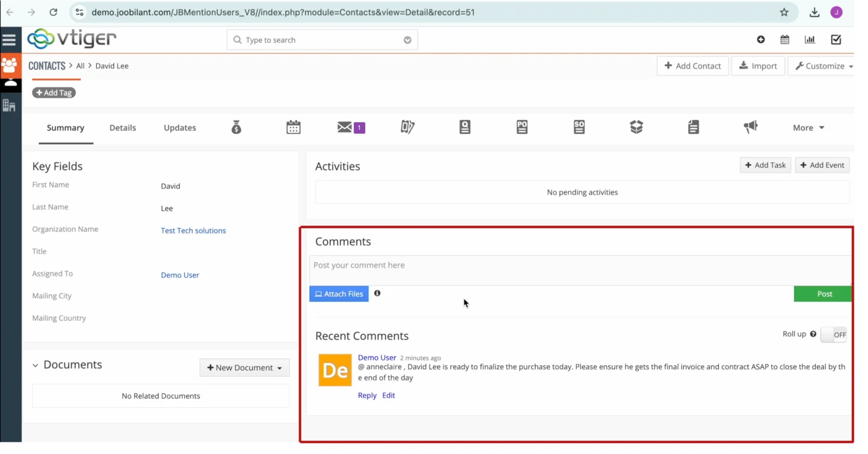Open the More dropdown menu
Viewport: 868px width, 454px height.
[808, 128]
